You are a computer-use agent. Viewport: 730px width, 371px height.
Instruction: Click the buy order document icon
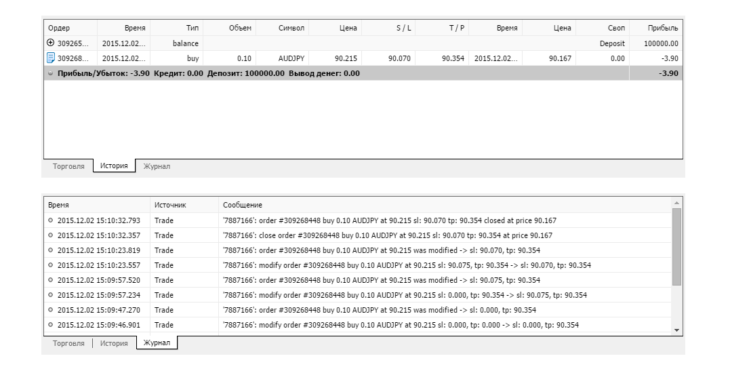tap(51, 58)
